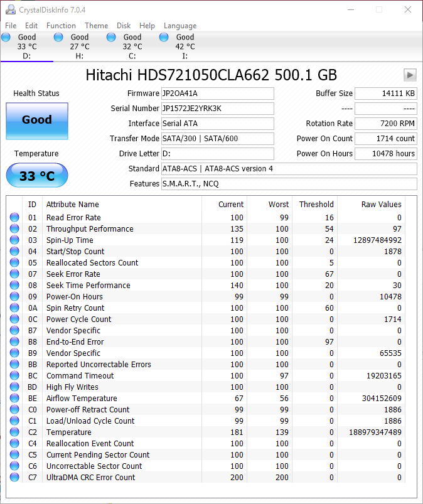
Task: Click status orb of Read Error Rate row
Action: coord(14,217)
